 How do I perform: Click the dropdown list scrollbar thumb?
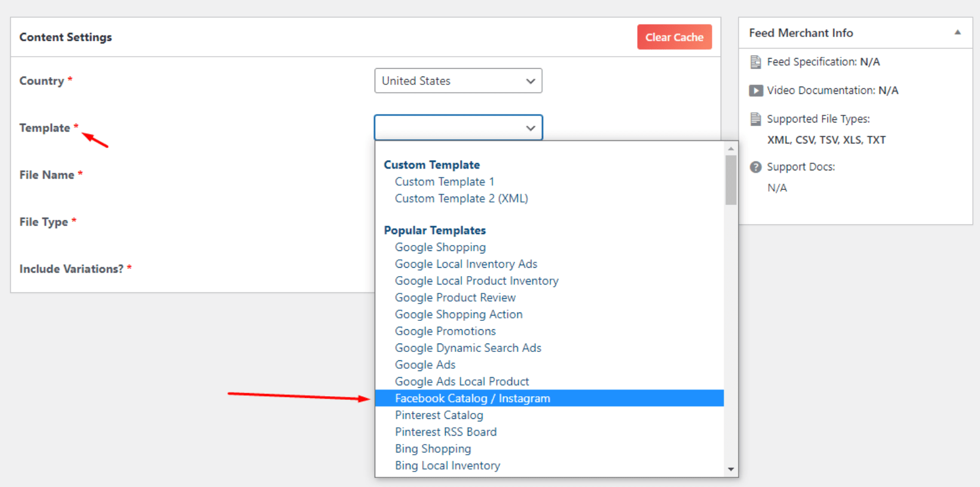point(731,180)
